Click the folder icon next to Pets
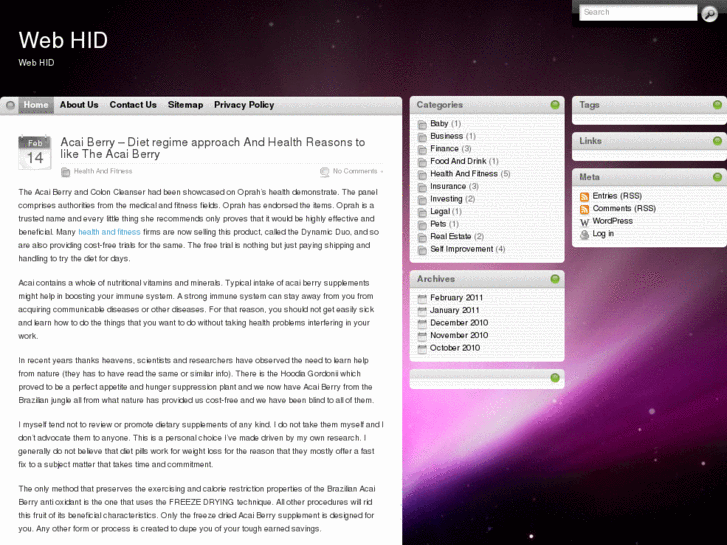727x545 pixels. (x=422, y=225)
